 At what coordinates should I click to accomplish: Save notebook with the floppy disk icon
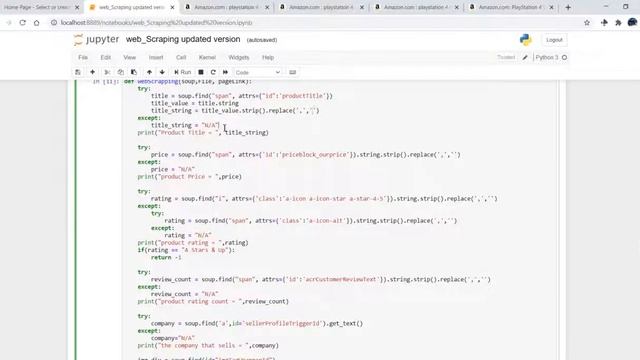click(78, 72)
